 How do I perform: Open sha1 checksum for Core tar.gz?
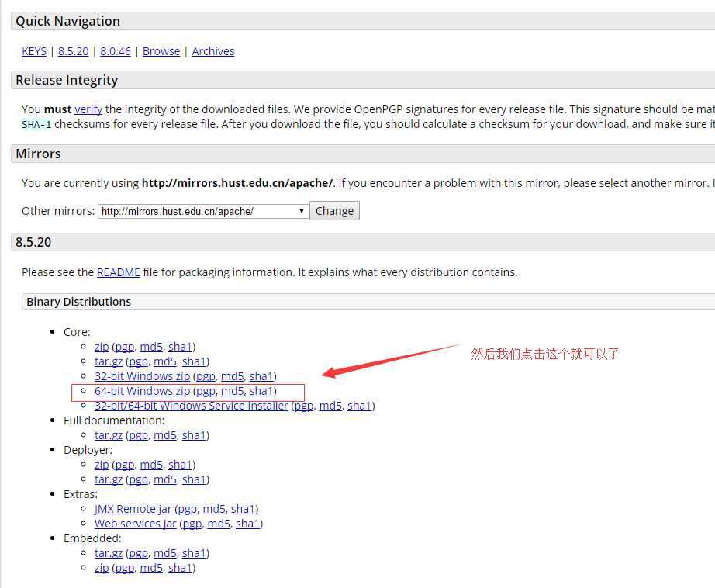[194, 361]
